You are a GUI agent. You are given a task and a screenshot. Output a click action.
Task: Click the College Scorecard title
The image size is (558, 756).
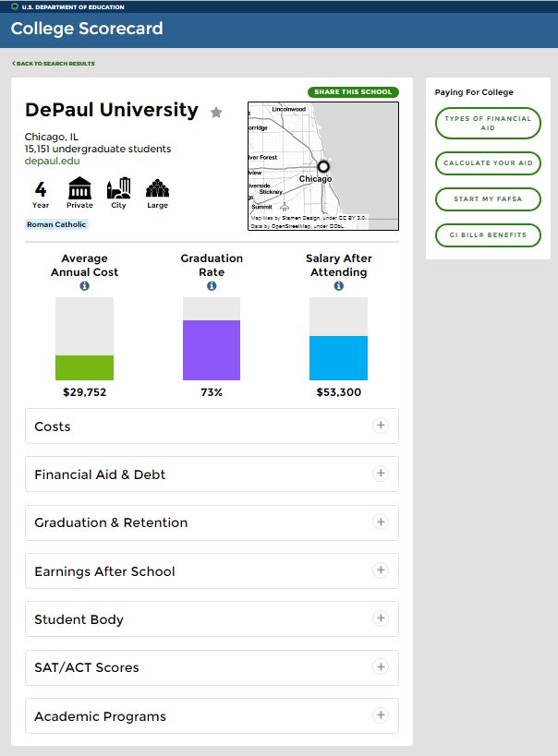coord(87,29)
